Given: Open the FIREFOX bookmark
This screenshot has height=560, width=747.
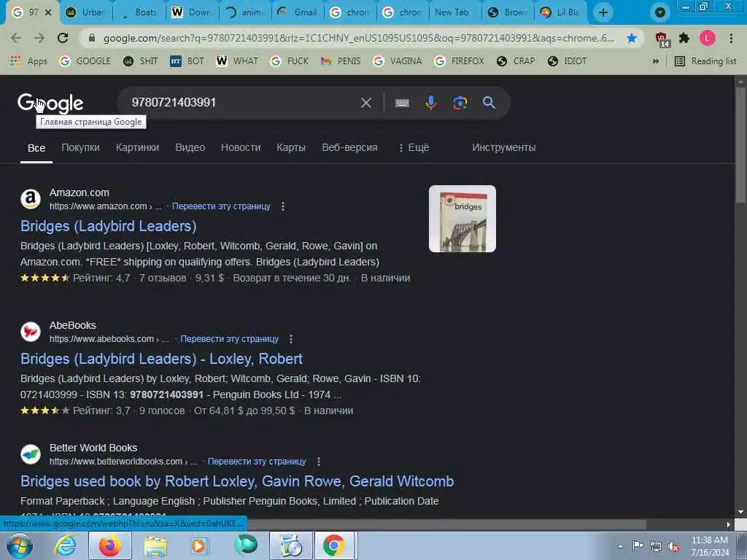Looking at the screenshot, I should tap(460, 61).
